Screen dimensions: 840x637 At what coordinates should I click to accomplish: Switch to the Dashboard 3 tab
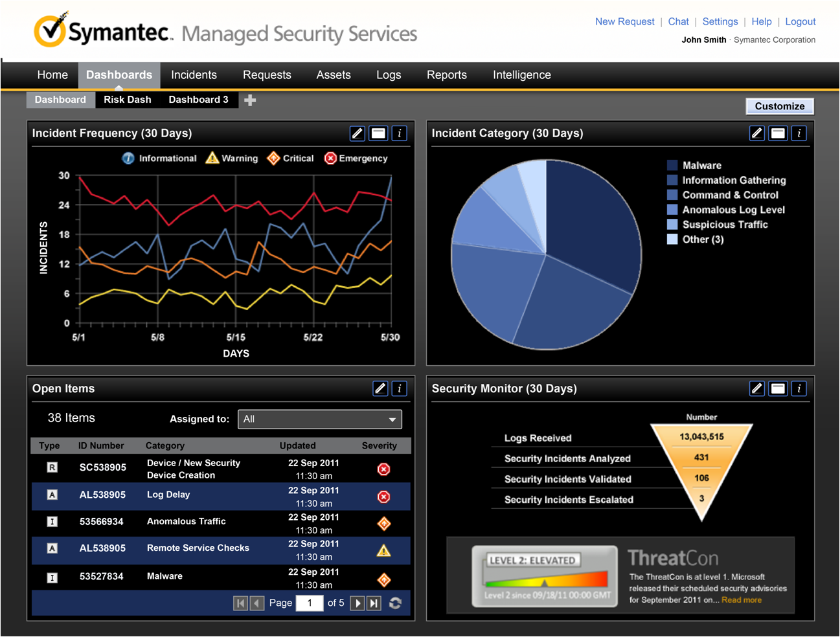coord(198,100)
